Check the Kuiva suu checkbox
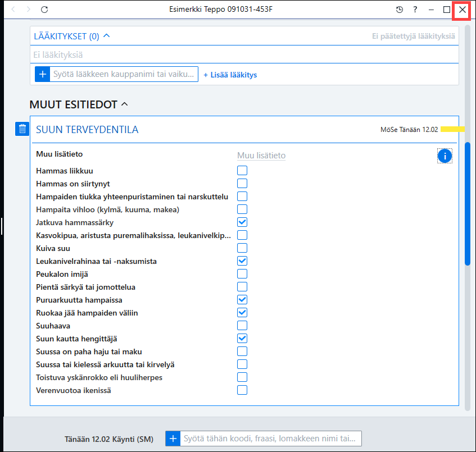Viewport: 476px width, 452px height. 242,248
